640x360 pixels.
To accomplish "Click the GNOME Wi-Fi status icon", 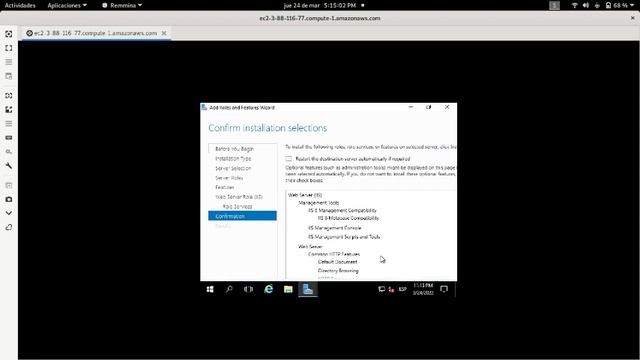I will [x=575, y=5].
